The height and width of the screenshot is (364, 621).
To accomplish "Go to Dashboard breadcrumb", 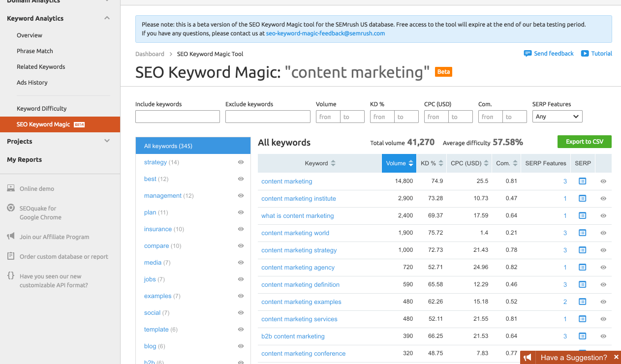I will [150, 54].
